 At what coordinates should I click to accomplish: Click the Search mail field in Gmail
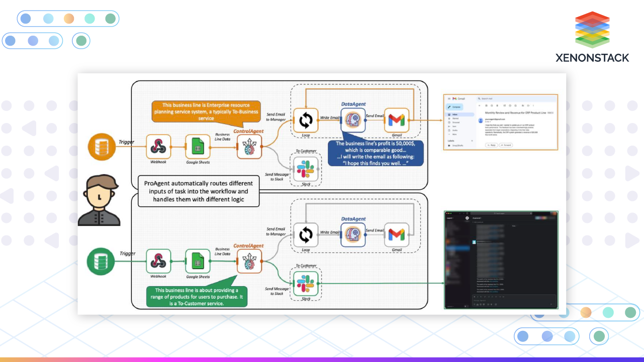[x=487, y=98]
